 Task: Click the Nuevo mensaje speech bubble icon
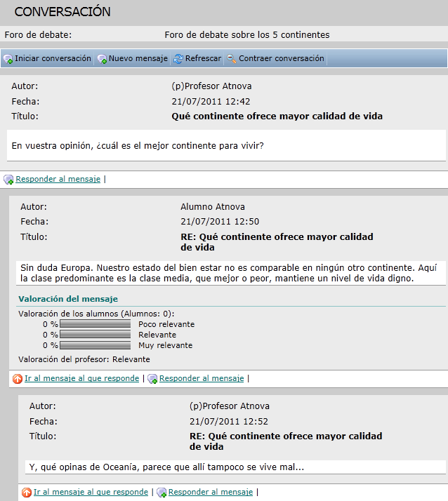click(102, 59)
